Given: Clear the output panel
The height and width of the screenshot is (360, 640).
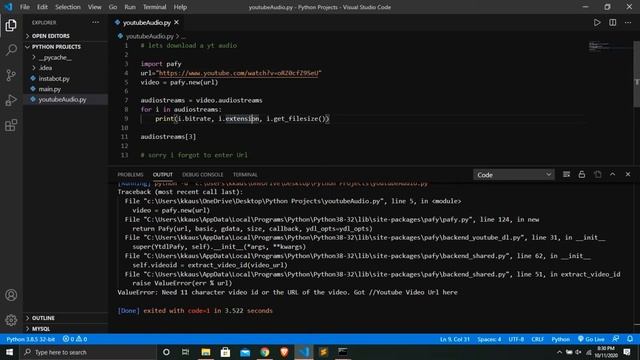Looking at the screenshot, I should 566,174.
